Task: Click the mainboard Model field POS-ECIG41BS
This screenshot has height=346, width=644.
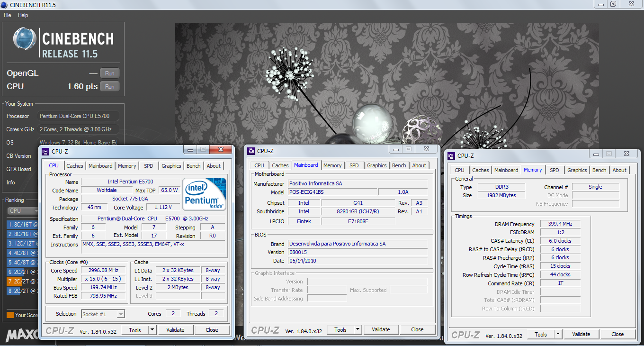Action: pyautogui.click(x=332, y=192)
